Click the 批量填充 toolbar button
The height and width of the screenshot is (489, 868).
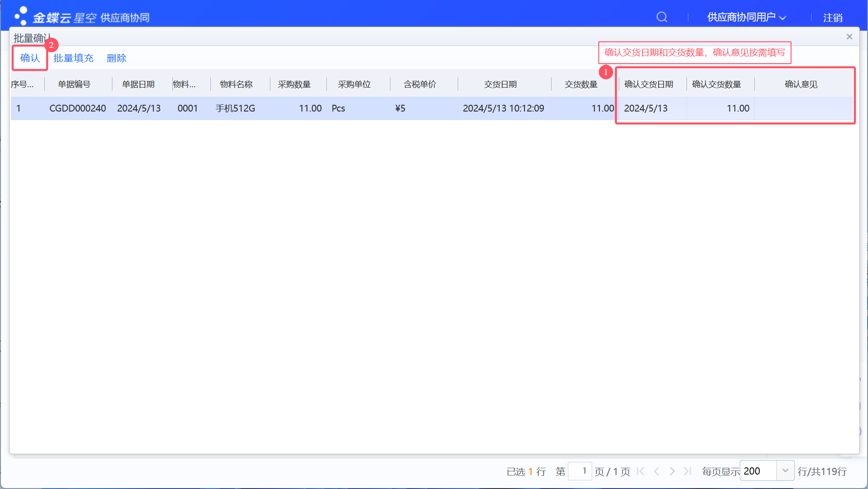tap(73, 58)
